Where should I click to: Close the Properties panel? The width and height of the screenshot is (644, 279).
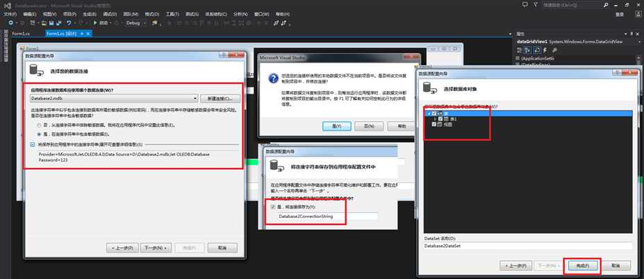coord(638,34)
